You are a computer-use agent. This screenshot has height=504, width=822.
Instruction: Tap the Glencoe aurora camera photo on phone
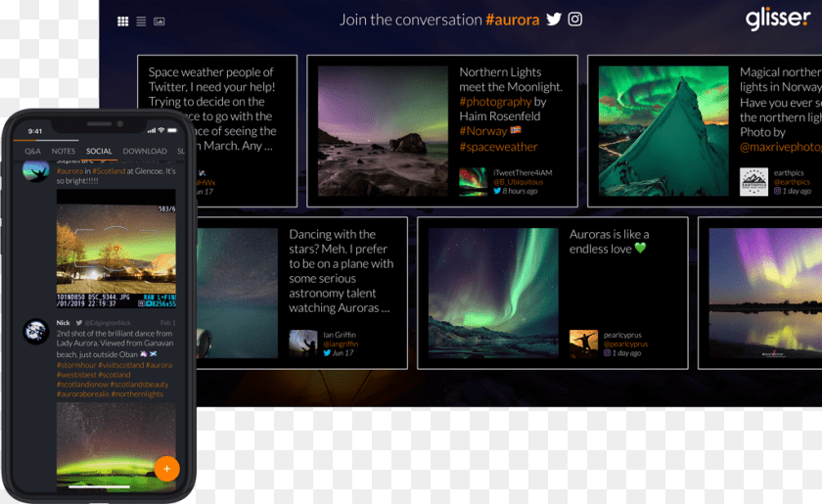[x=115, y=249]
